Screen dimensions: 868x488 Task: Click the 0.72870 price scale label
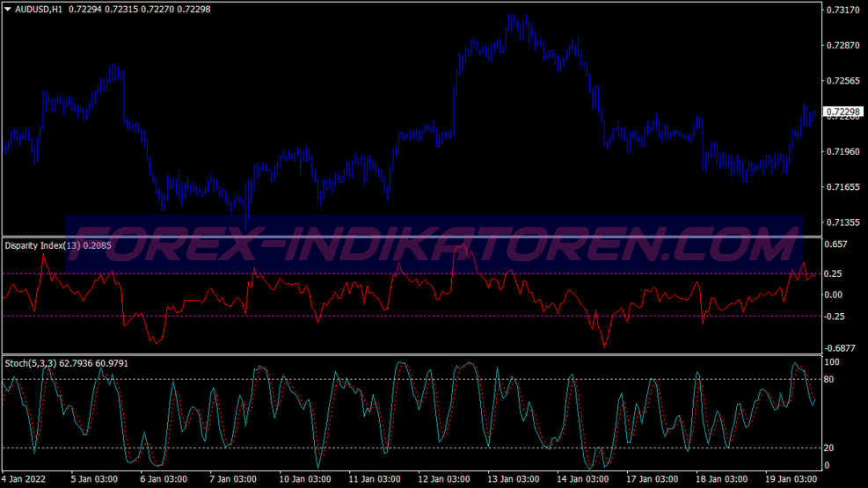click(x=843, y=45)
